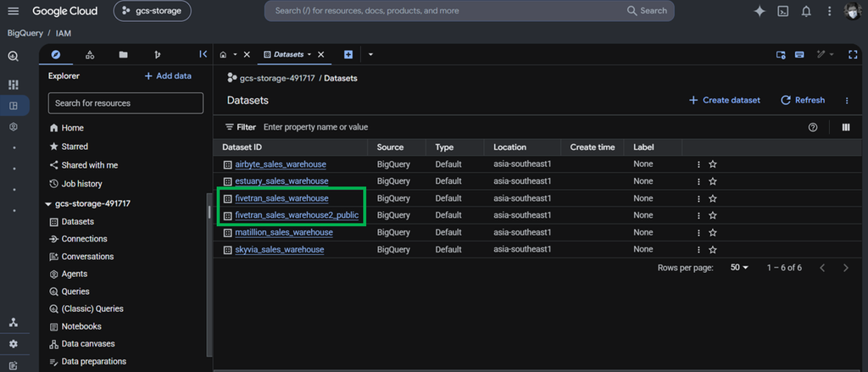Open the top-bar three-dot settings menu
Image resolution: width=868 pixels, height=372 pixels.
click(829, 11)
